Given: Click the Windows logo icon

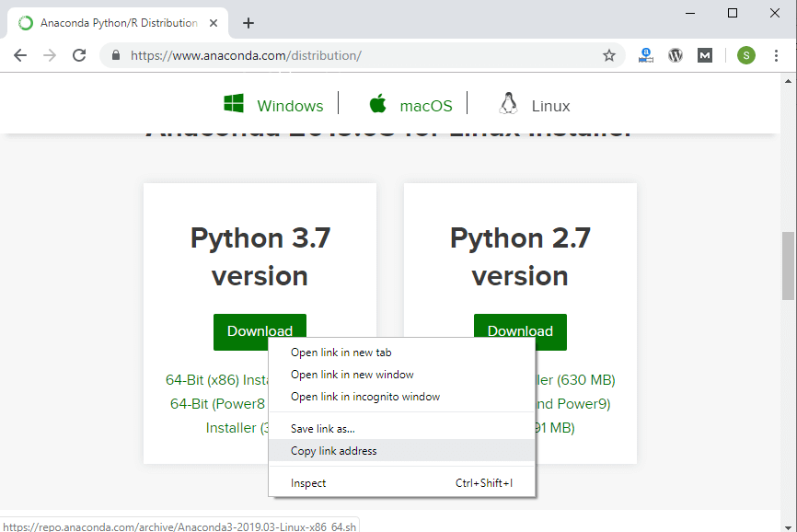Looking at the screenshot, I should 234,103.
